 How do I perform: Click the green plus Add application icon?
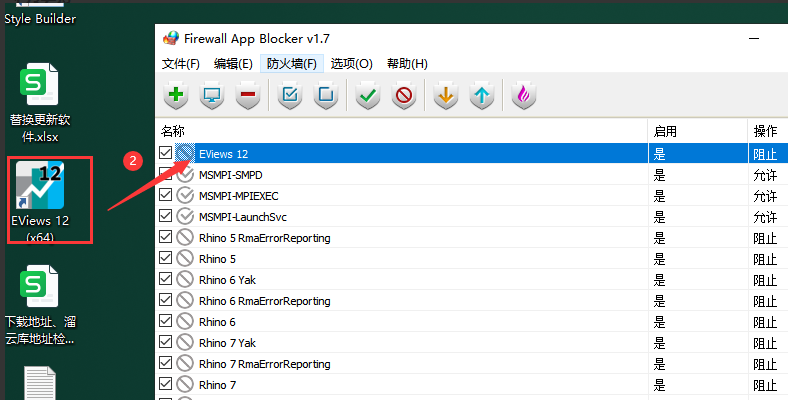point(176,95)
